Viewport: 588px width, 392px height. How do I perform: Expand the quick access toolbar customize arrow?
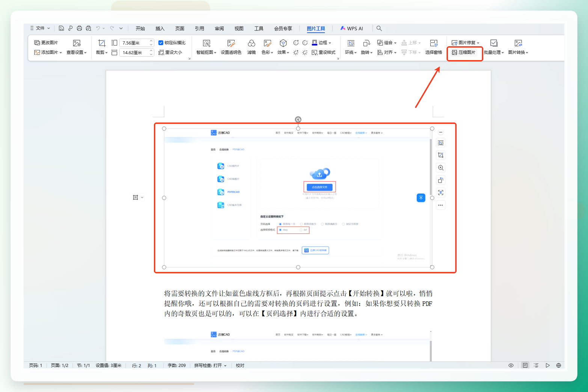(x=121, y=28)
